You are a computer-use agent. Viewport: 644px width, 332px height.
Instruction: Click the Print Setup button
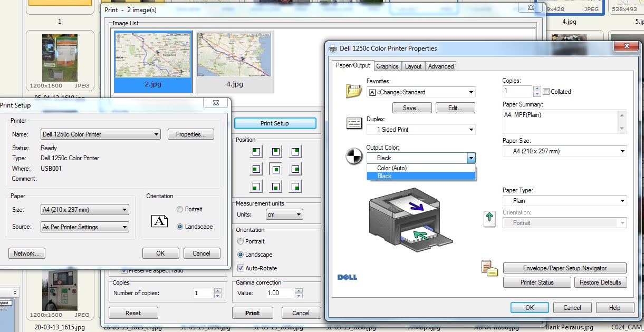click(x=275, y=123)
